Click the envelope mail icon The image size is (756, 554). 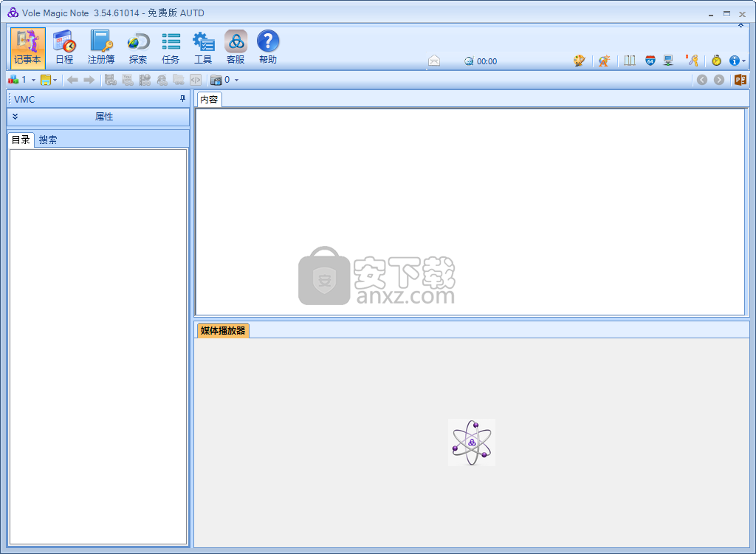point(434,61)
